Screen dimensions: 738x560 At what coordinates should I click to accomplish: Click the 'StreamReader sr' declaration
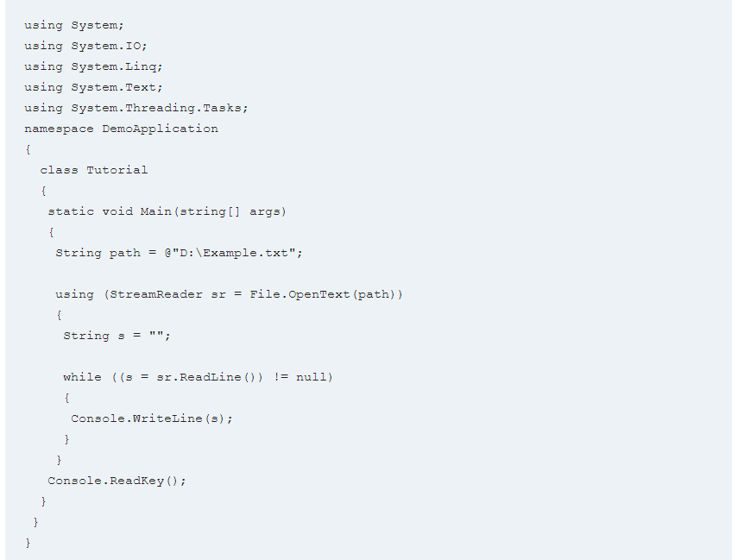[x=167, y=294]
